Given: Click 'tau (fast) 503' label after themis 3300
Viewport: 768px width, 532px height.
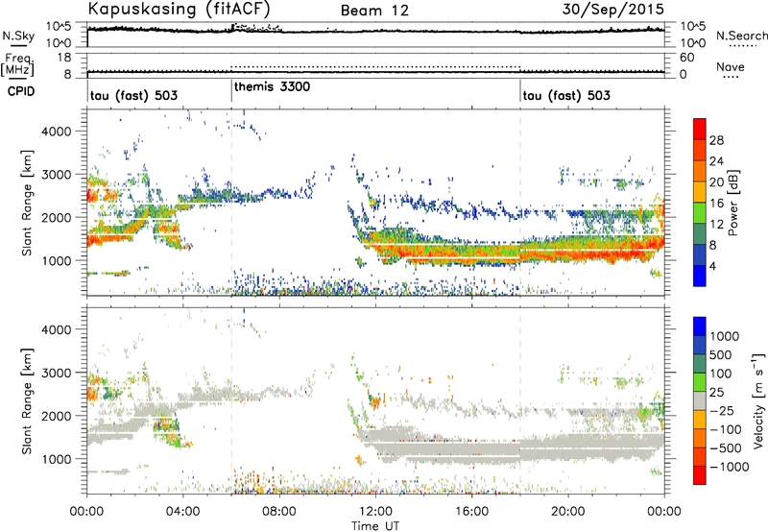Looking at the screenshot, I should (x=566, y=95).
